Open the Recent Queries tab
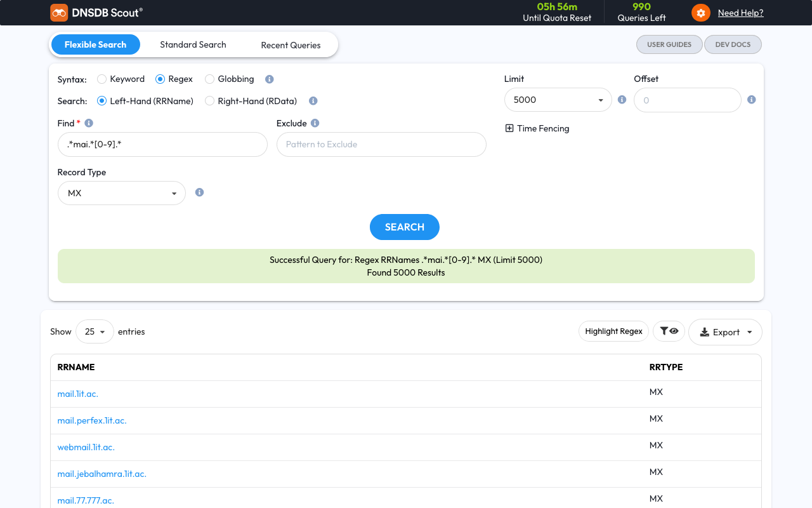 pos(291,45)
